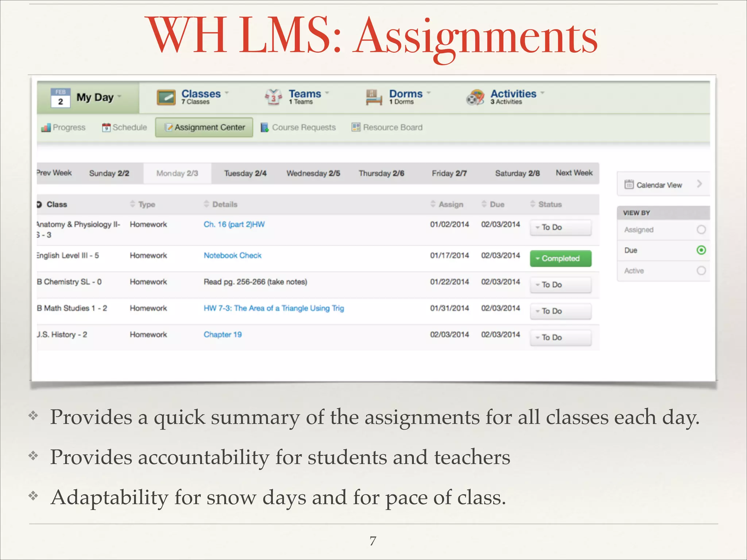Screen dimensions: 747x560
Task: Click the Activities palette icon
Action: pos(475,97)
